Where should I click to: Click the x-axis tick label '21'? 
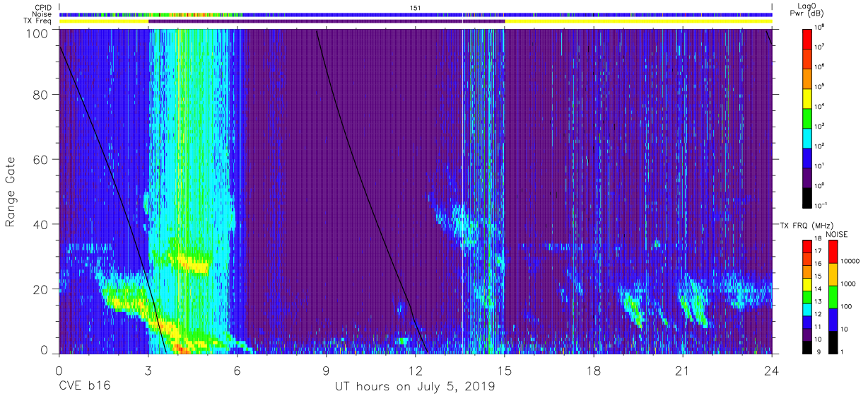(x=682, y=370)
